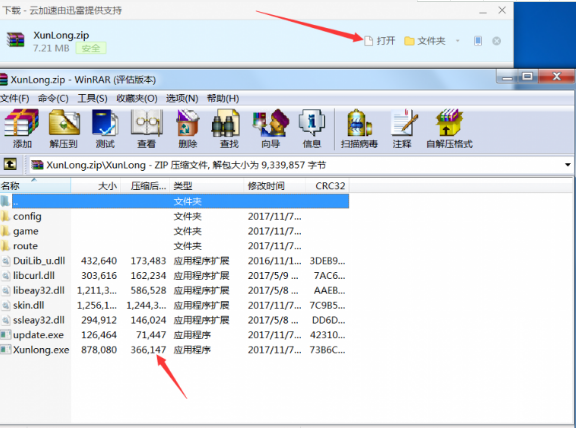Open the Favorites (收藏夹) menu
This screenshot has width=576, height=428.
pos(137,98)
